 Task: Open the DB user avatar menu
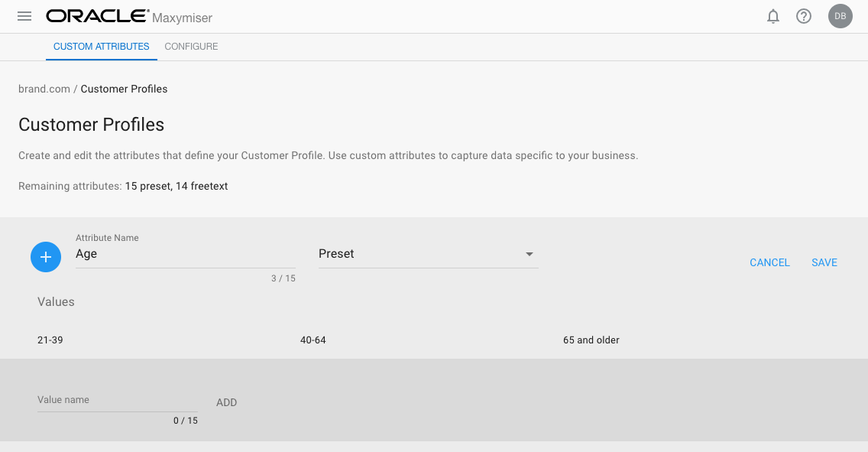point(840,16)
